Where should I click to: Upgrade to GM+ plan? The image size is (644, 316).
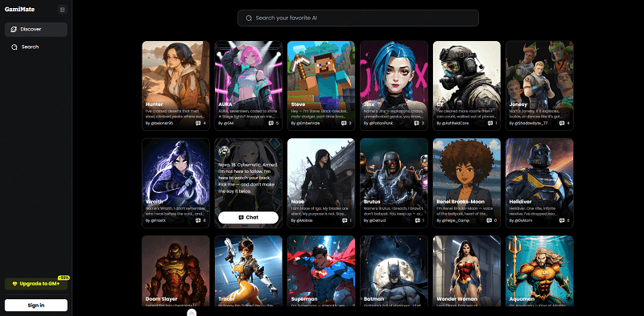(36, 284)
